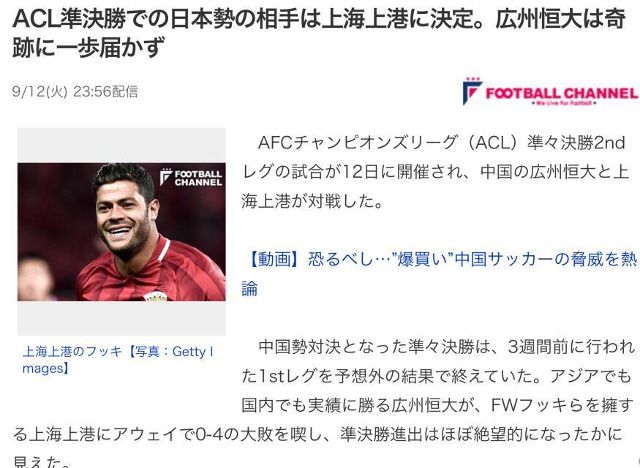Click the 'mages】' end of the caption link
640x468 pixels.
click(46, 368)
